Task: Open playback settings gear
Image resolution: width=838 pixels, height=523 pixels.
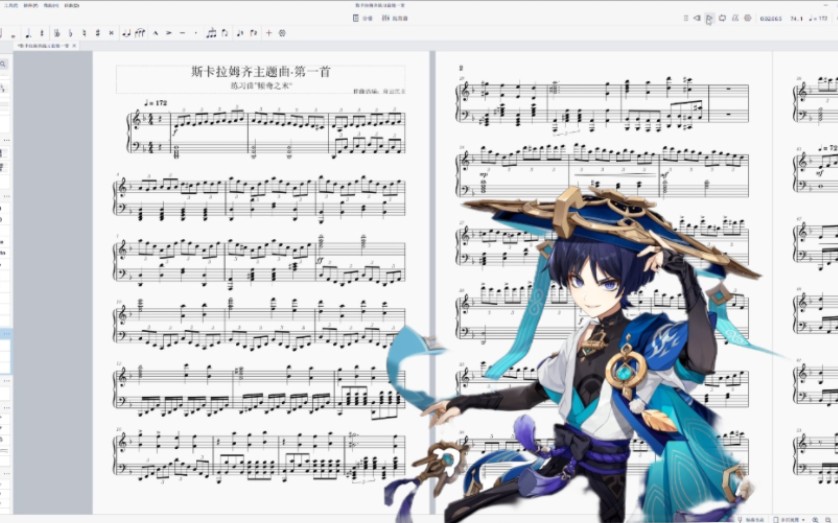Action: point(748,18)
